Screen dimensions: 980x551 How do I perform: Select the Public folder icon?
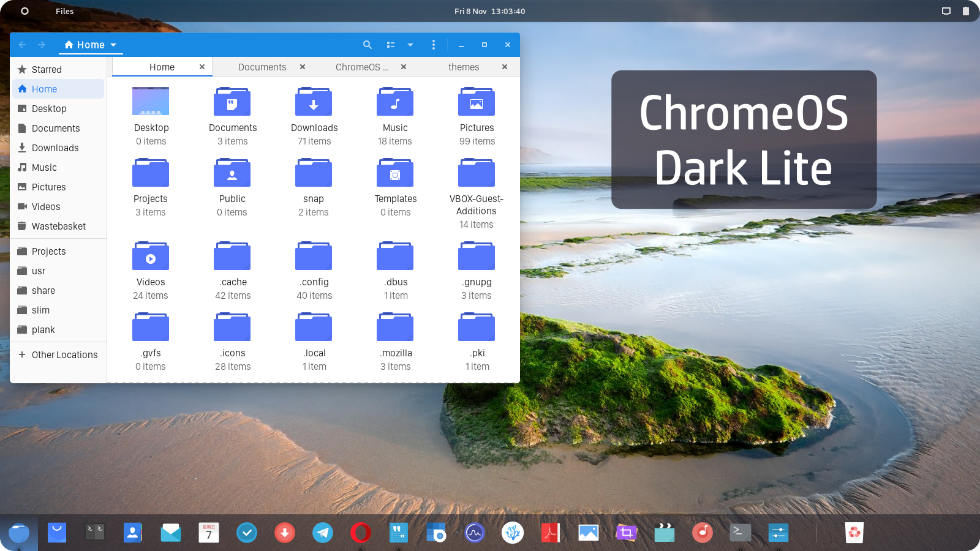coord(232,172)
